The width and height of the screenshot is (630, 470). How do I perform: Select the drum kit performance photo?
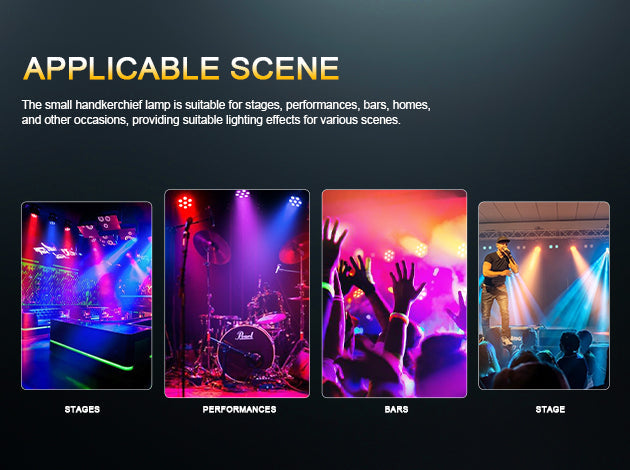pos(237,293)
